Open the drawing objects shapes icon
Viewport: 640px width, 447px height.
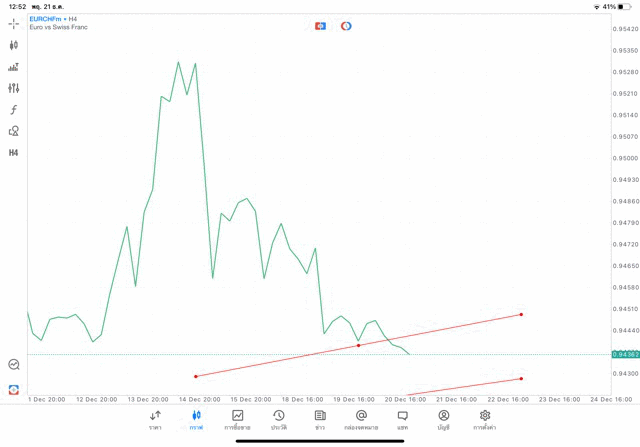click(14, 131)
